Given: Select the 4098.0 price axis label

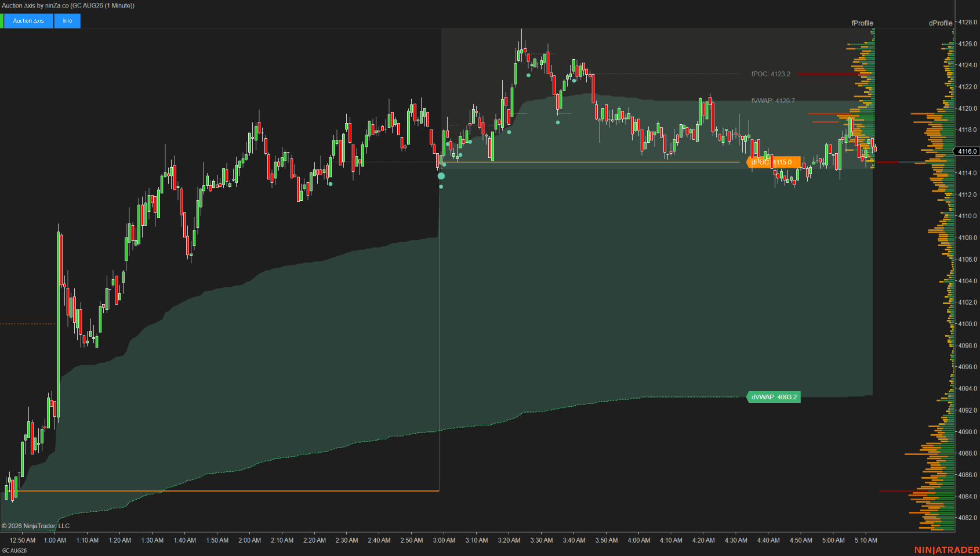Looking at the screenshot, I should tap(968, 345).
